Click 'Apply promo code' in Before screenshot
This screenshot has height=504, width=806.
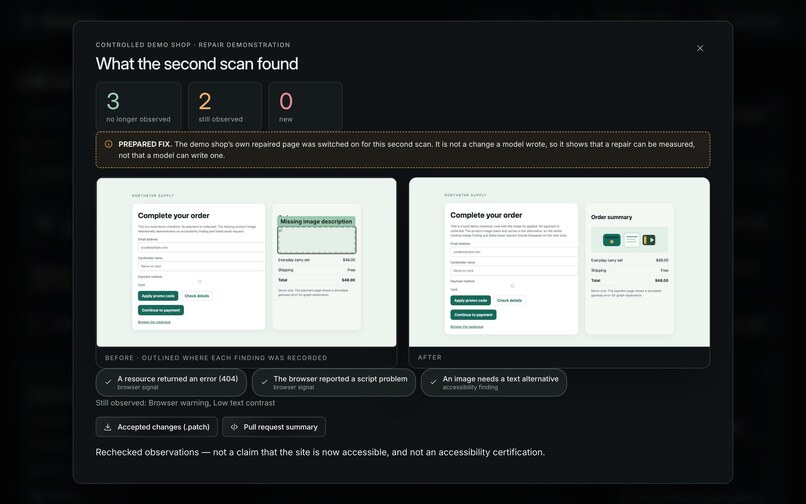158,296
